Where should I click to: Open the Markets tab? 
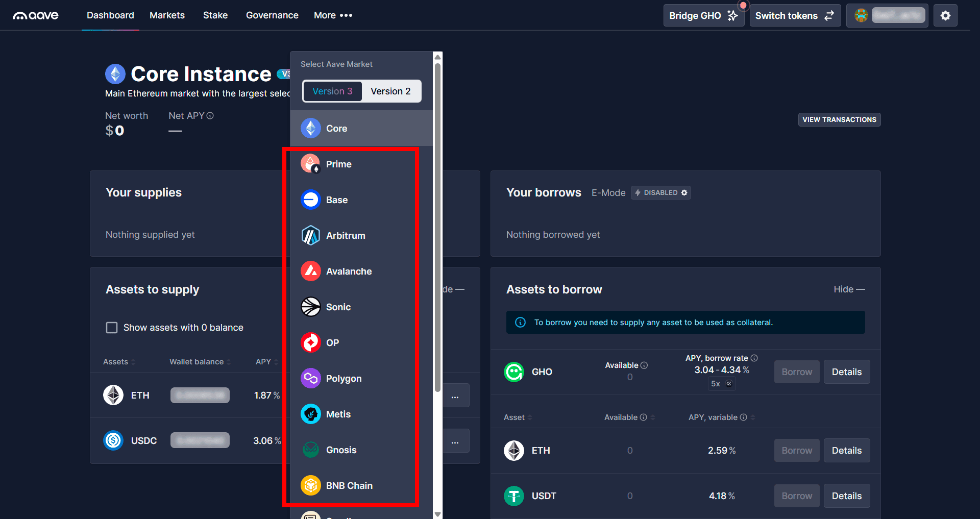(167, 15)
